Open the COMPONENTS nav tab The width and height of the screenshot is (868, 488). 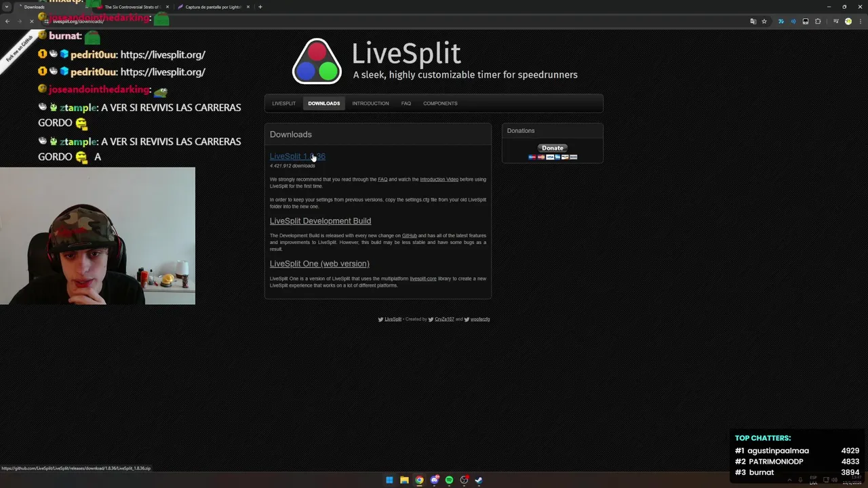[440, 104]
